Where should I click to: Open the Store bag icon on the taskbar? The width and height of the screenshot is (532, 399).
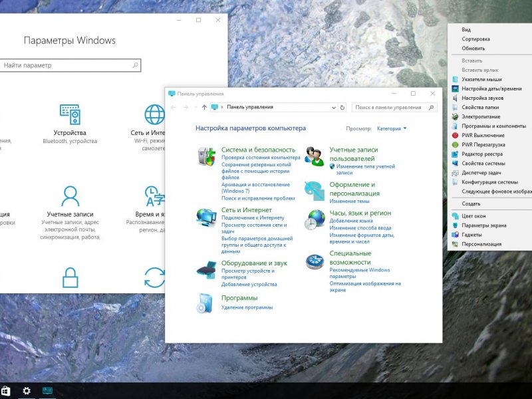point(5,391)
